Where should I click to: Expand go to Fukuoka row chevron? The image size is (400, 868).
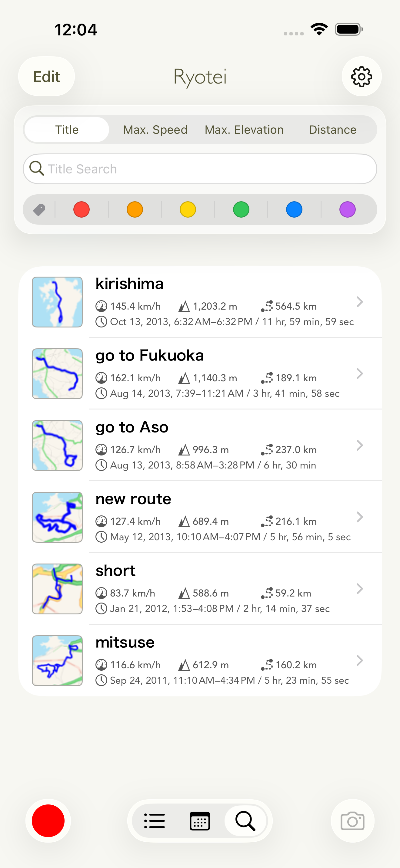tap(359, 373)
